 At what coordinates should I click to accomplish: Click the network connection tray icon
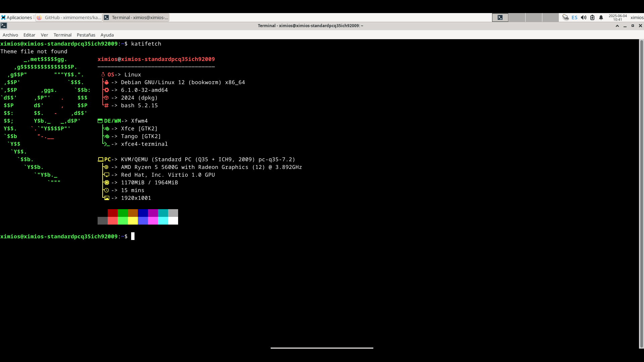click(566, 17)
